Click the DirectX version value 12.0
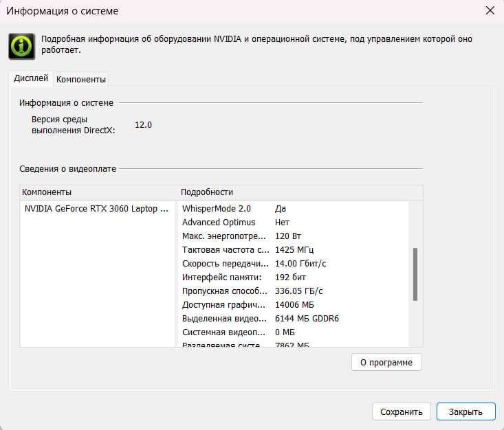The image size is (504, 430). click(x=143, y=125)
